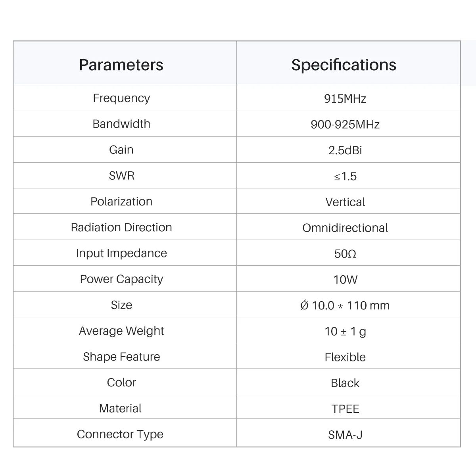Click the Polarization label
Viewport: 476px width, 476px height.
tap(121, 202)
